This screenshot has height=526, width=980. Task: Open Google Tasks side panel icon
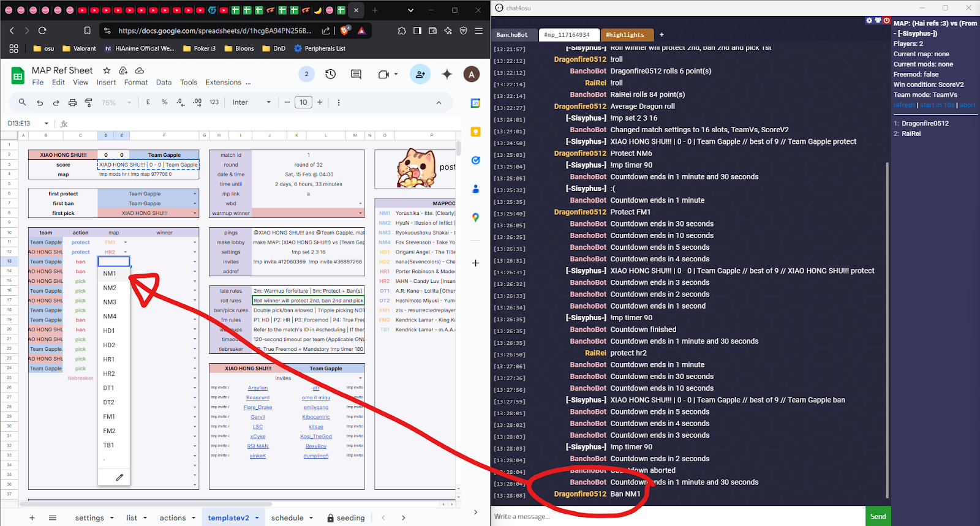pyautogui.click(x=475, y=160)
